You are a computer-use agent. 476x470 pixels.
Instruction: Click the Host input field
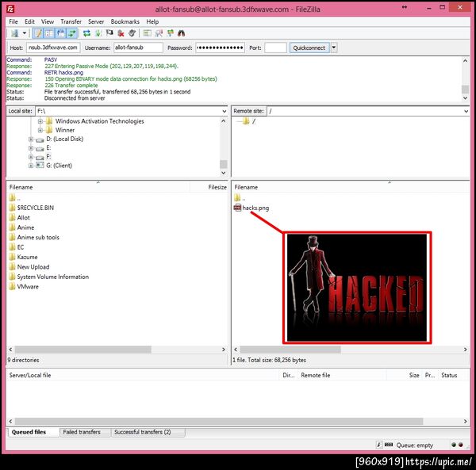point(53,48)
